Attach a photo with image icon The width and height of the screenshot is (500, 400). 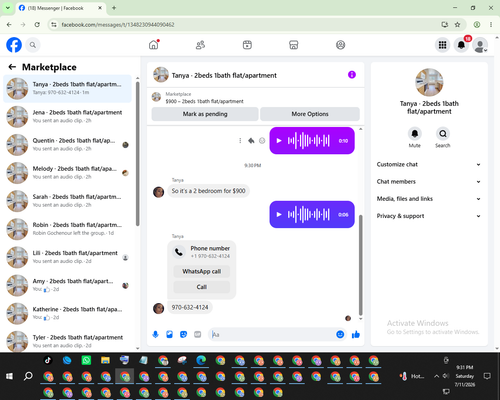(169, 334)
